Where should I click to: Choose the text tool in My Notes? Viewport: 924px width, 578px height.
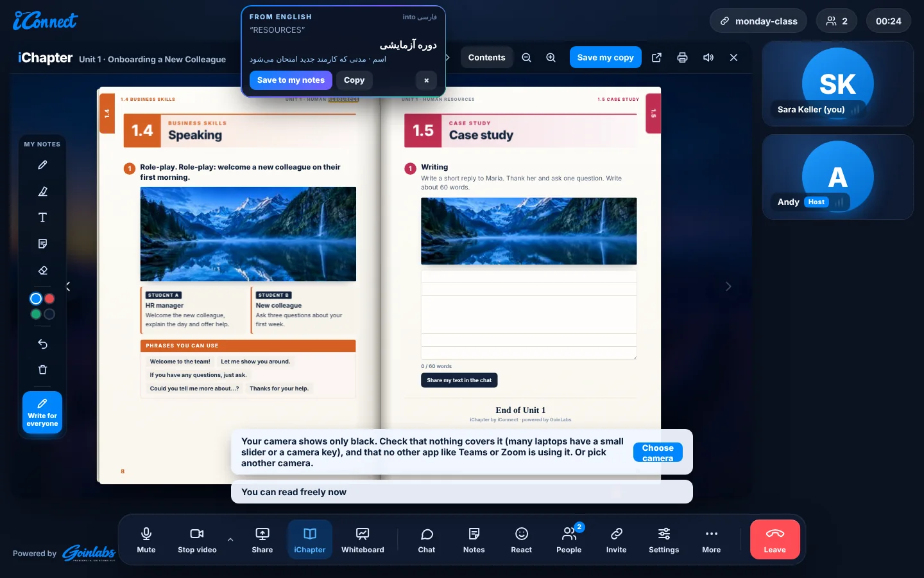click(42, 218)
